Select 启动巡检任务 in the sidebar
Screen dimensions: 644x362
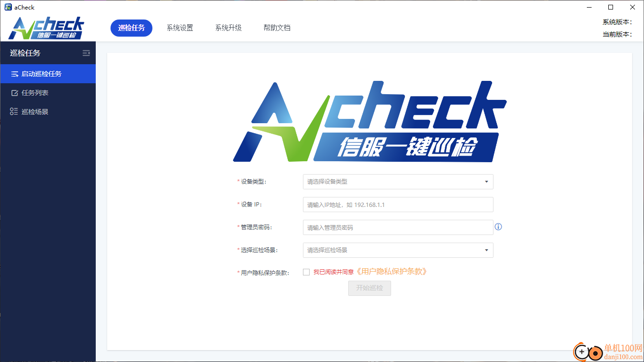tap(48, 74)
